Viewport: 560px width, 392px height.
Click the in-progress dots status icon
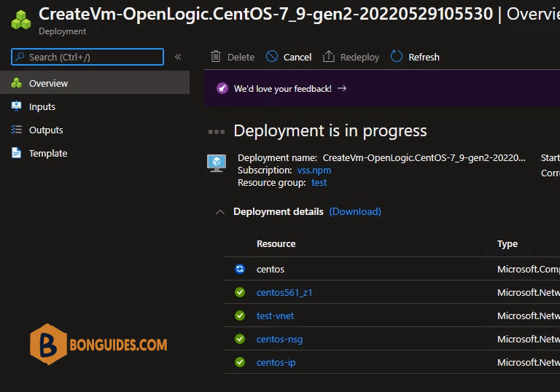click(217, 132)
